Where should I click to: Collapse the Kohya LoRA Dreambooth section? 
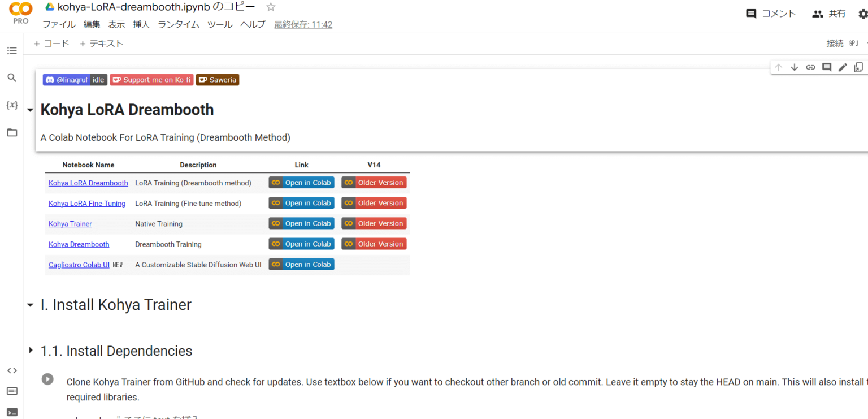point(30,110)
